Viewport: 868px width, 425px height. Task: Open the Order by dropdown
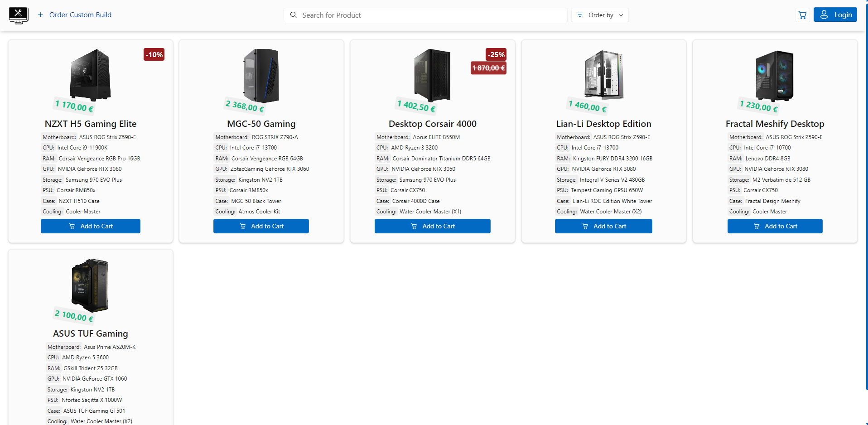coord(600,15)
